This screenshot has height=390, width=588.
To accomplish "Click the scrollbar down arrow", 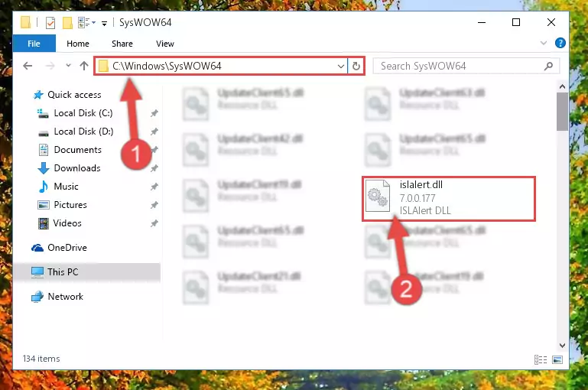I will [562, 345].
